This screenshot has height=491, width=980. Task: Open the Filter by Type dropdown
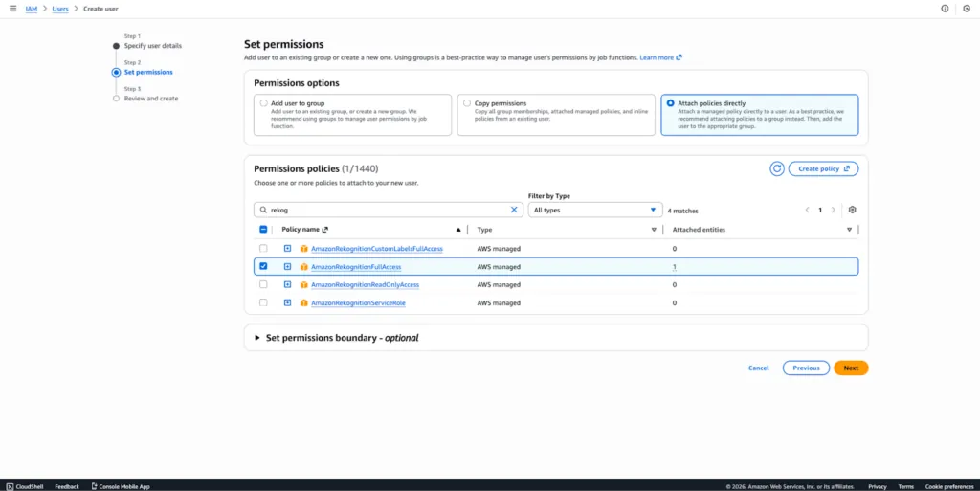coord(595,210)
